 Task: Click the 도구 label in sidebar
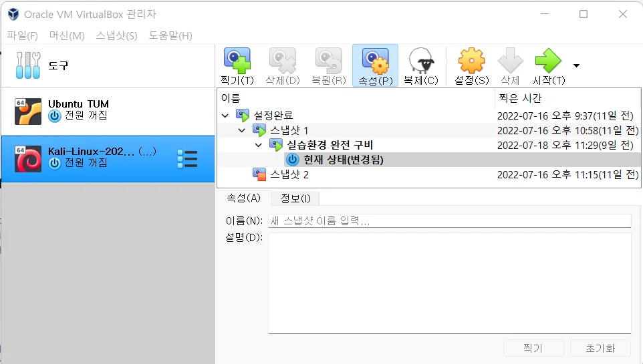pyautogui.click(x=58, y=65)
